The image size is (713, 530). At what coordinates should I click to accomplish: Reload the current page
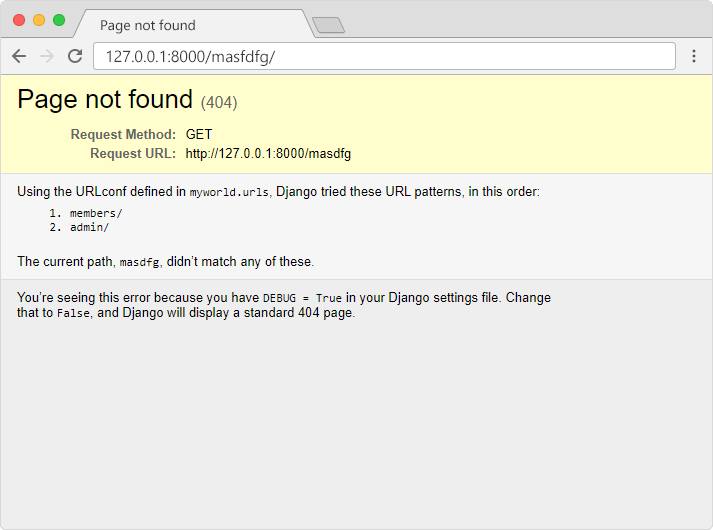75,56
